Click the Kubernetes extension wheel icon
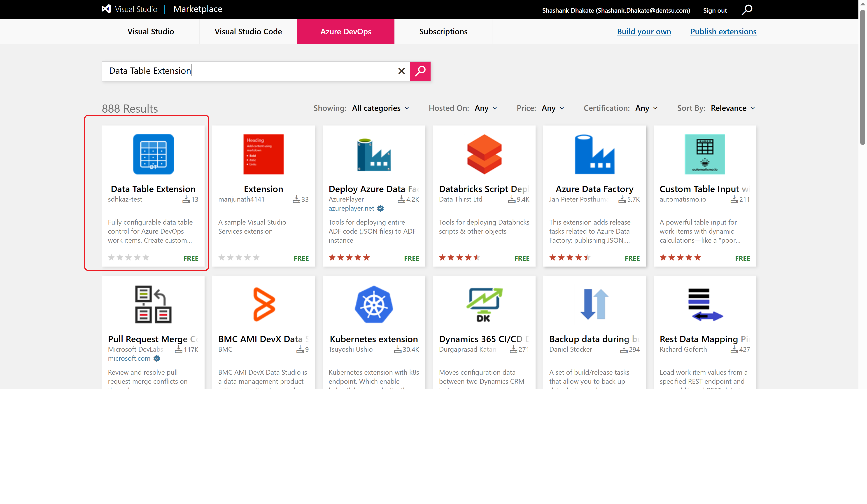The image size is (867, 504). point(374,304)
